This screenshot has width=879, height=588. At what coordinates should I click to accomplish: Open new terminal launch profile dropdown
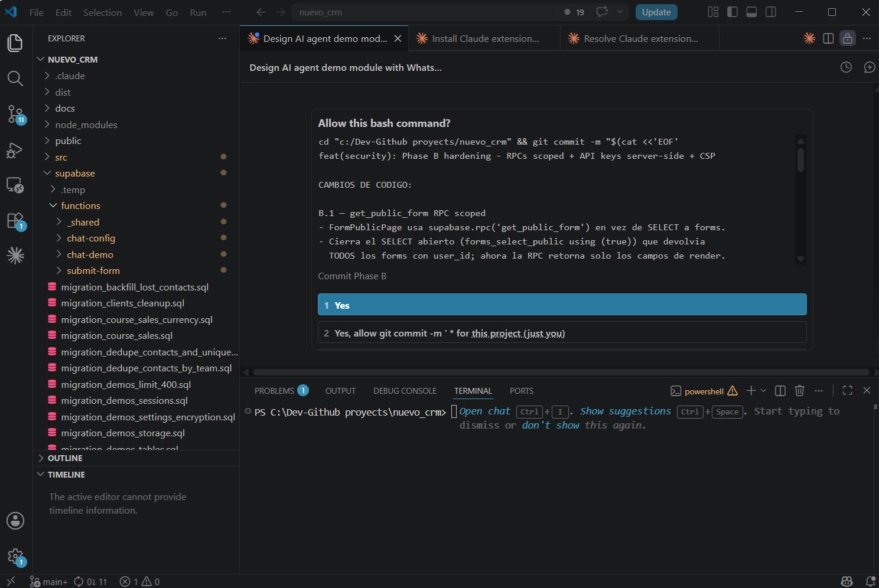(x=763, y=391)
